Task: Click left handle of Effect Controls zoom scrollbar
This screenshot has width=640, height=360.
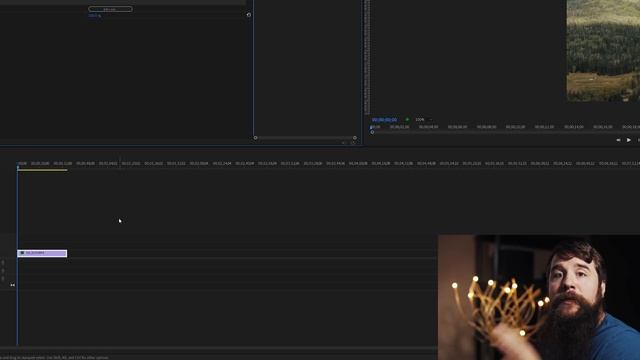Action: tap(256, 138)
